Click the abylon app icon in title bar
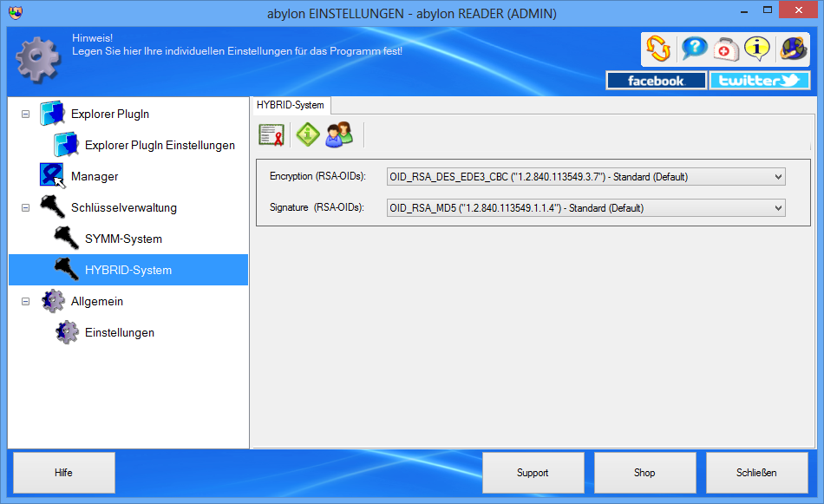 [x=16, y=12]
